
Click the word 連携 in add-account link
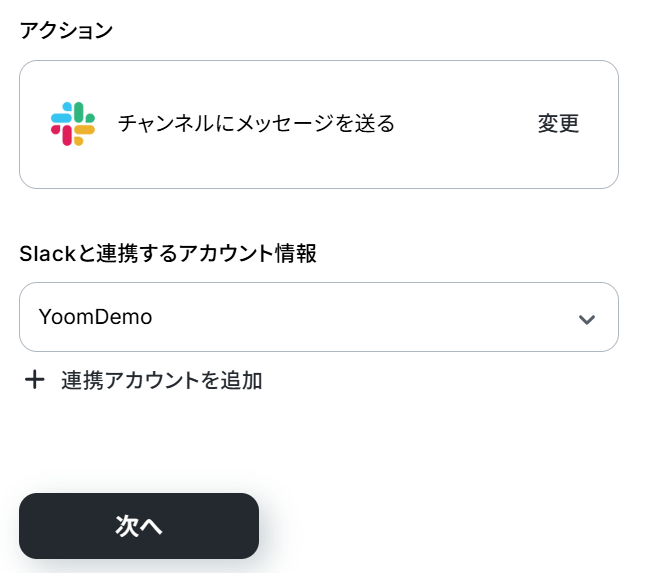80,380
